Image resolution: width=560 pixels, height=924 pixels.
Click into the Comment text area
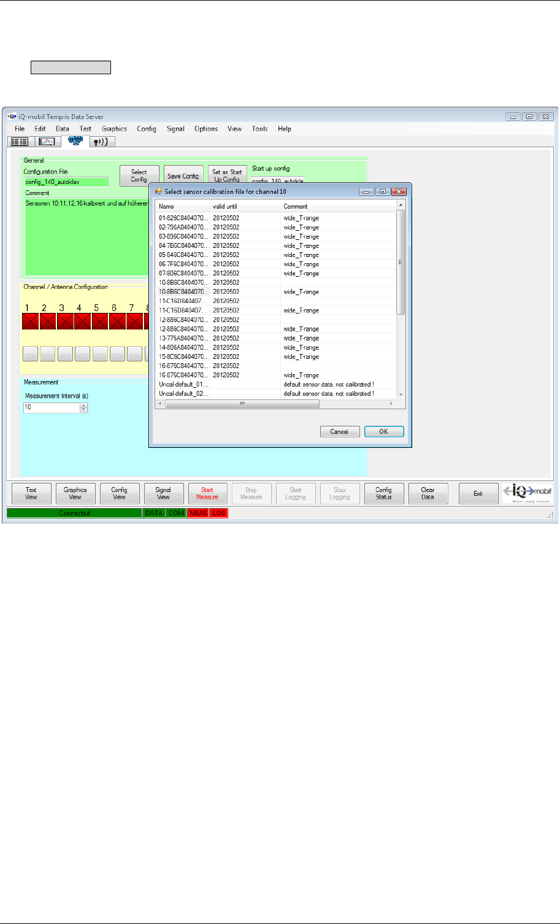click(86, 237)
